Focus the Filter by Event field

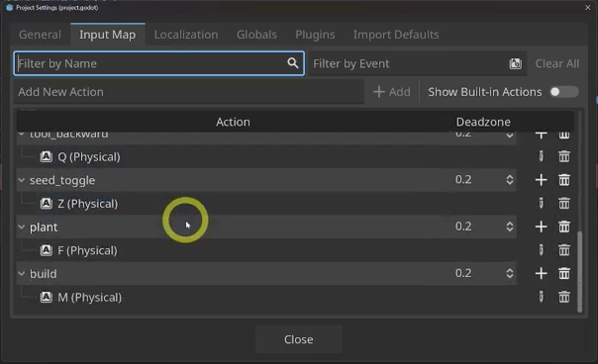point(418,63)
